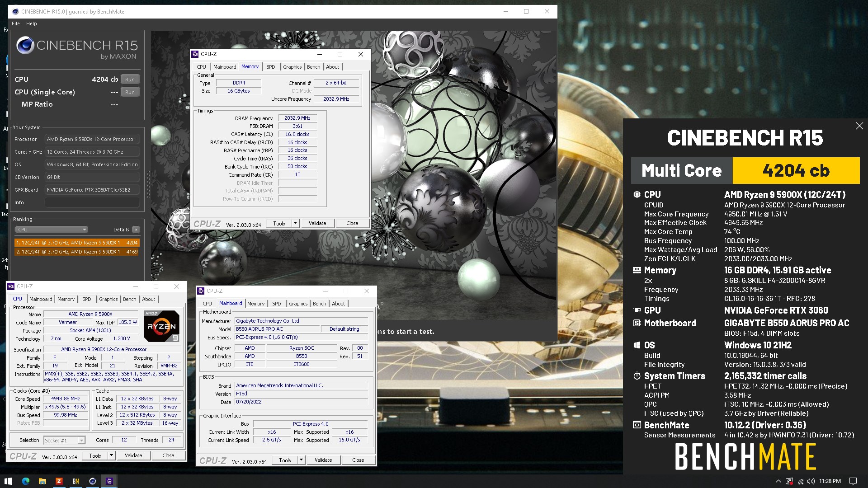Run the Cinebench CPU multi-core test
This screenshot has width=868, height=488.
130,80
